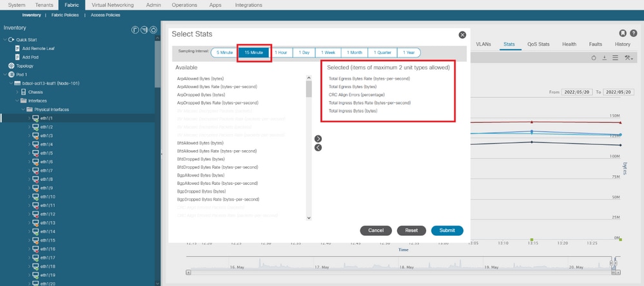Click the Chassis icon
The image size is (644, 286).
pyautogui.click(x=23, y=92)
